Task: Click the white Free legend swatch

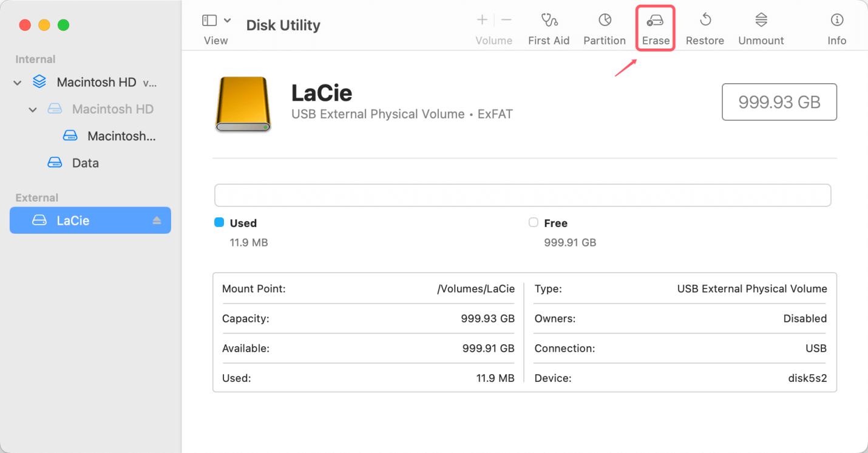Action: click(x=533, y=223)
